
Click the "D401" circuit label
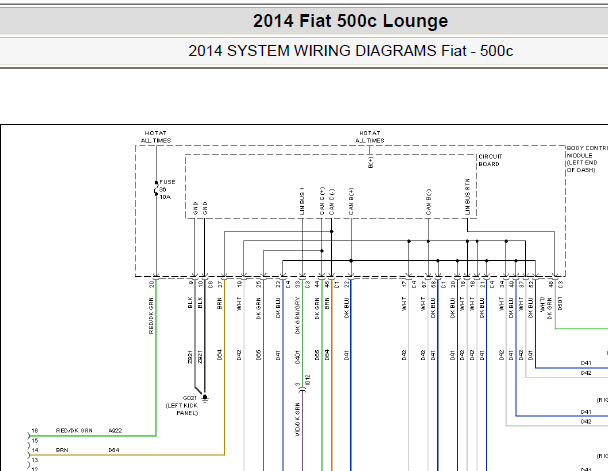pos(297,357)
